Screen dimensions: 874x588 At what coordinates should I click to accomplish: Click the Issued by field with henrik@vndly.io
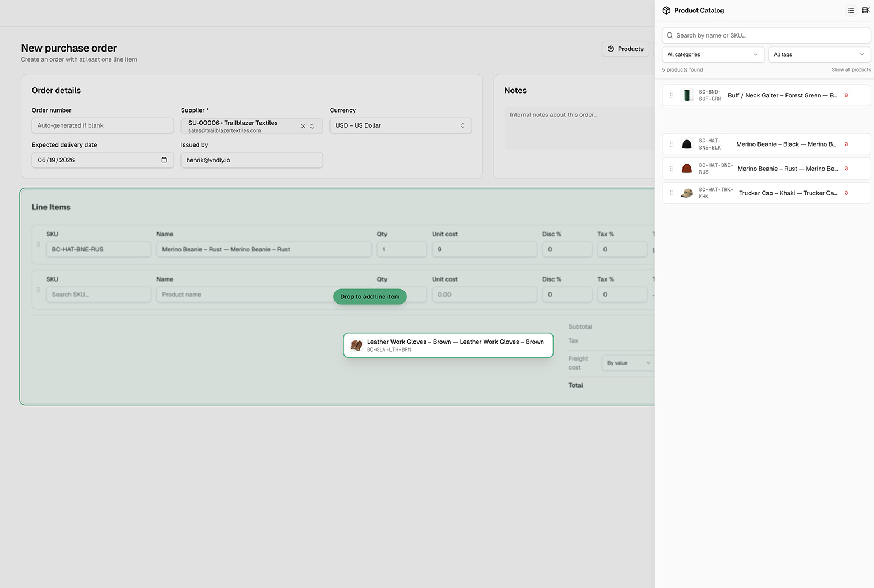point(252,160)
